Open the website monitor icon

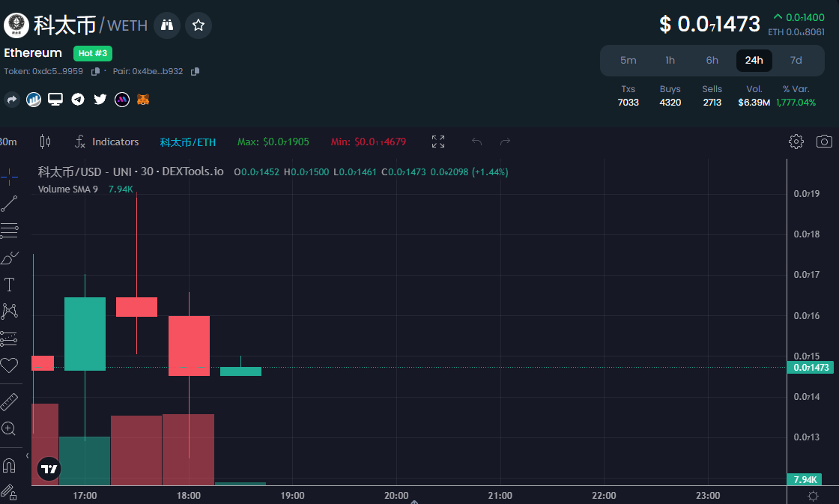point(55,100)
